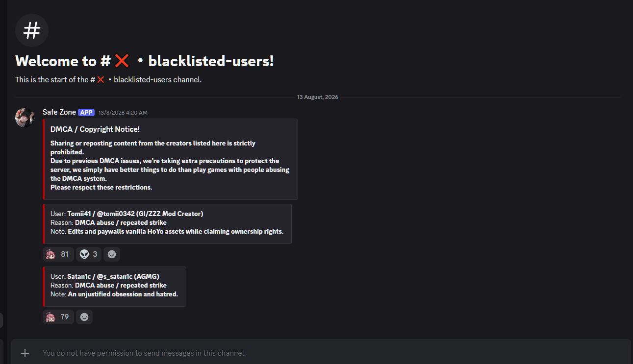This screenshot has width=633, height=364.
Task: Click the large hashtag channel icon
Action: 32,30
